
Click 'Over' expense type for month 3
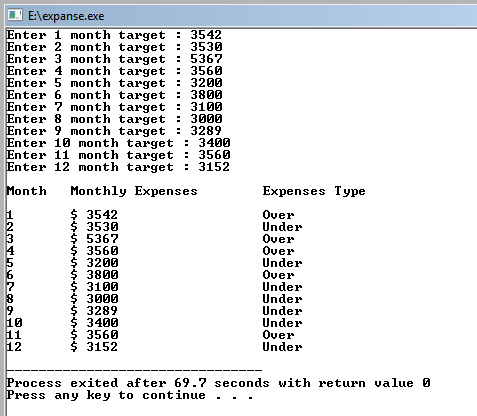click(278, 239)
